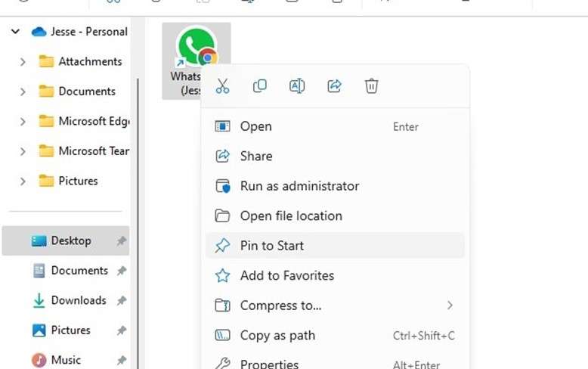Open the Downloads quick access folder
The width and height of the screenshot is (588, 369).
click(78, 301)
